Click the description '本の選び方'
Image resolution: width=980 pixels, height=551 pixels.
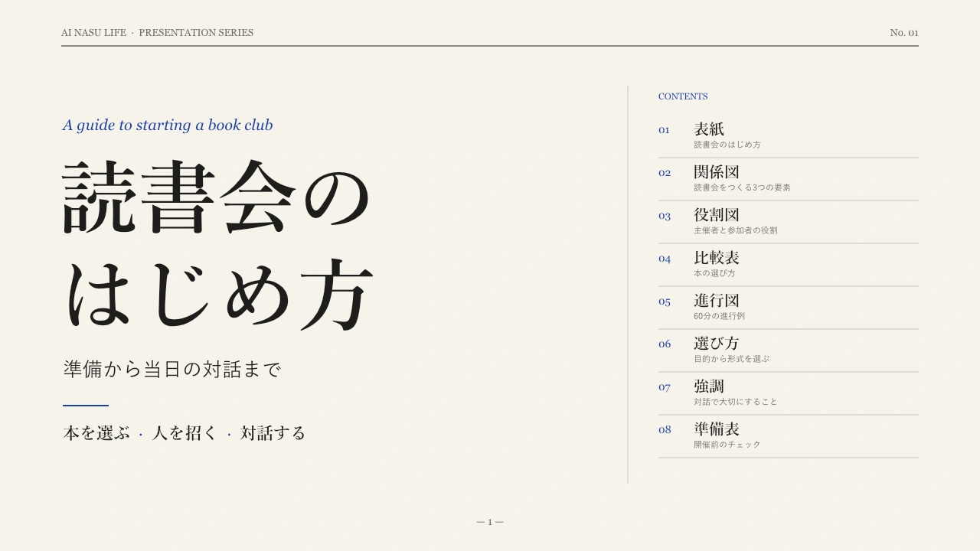(714, 273)
